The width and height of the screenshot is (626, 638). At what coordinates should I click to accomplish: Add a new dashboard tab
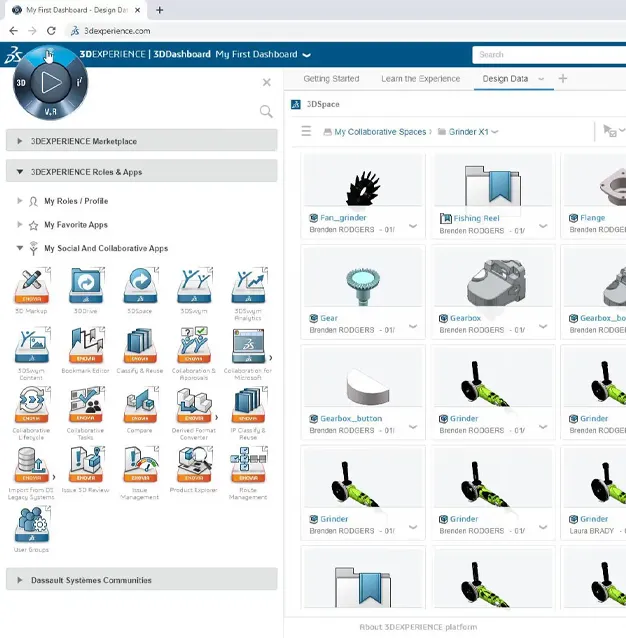(x=563, y=79)
